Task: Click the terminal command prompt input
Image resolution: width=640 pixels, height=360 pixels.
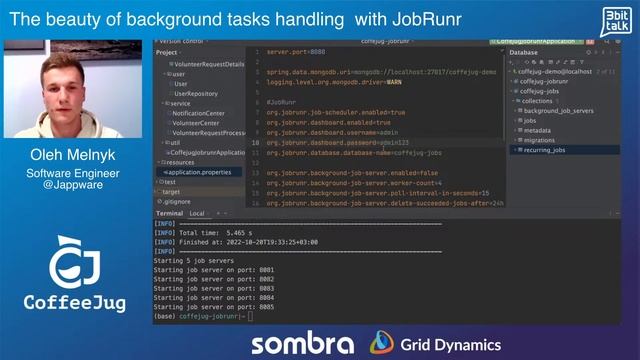Action: pos(250,316)
